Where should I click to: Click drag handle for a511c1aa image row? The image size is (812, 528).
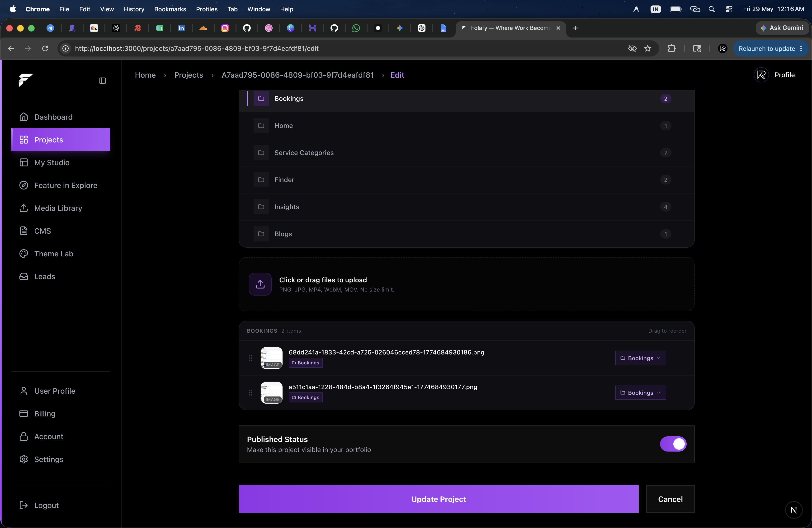point(251,393)
